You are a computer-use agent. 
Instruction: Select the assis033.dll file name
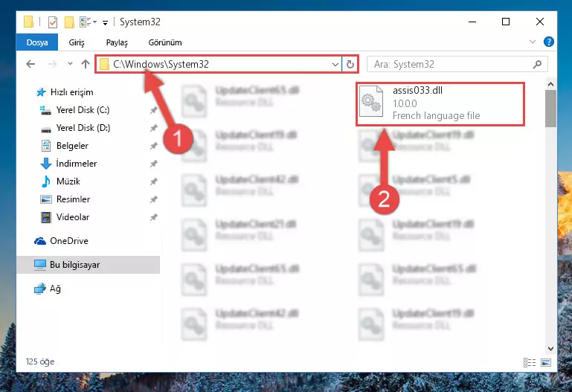click(417, 91)
